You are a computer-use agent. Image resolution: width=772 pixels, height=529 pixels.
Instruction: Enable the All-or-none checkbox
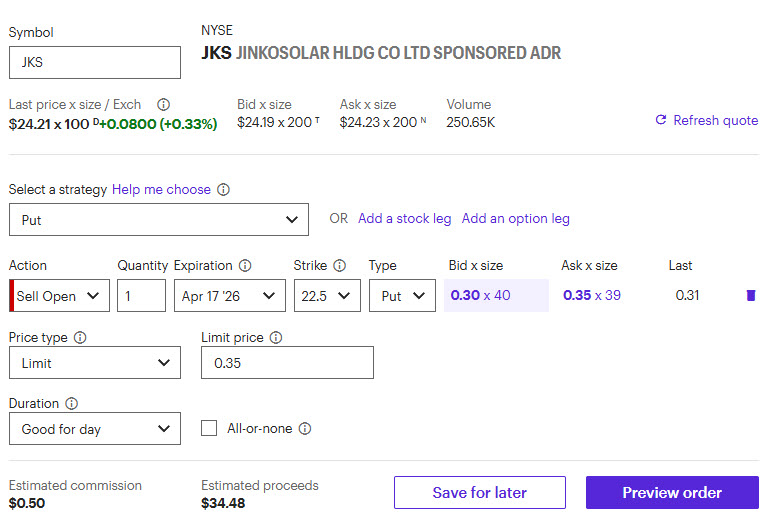coord(209,428)
